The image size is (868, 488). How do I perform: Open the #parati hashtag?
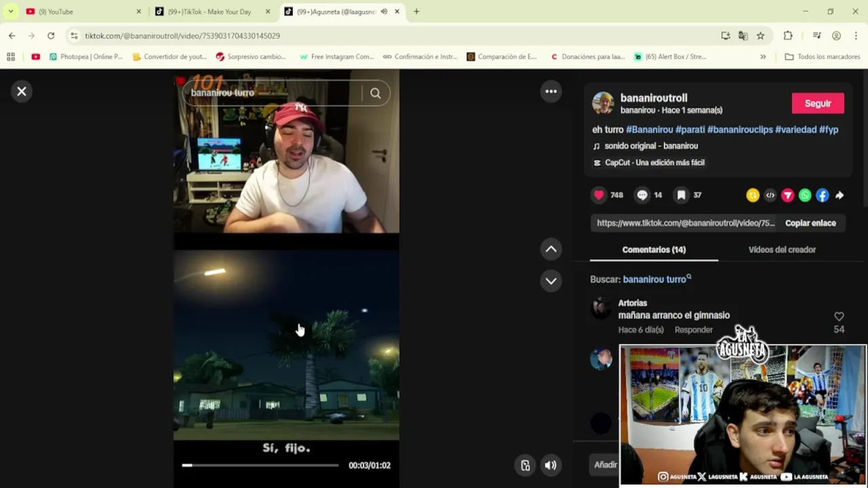pyautogui.click(x=690, y=129)
